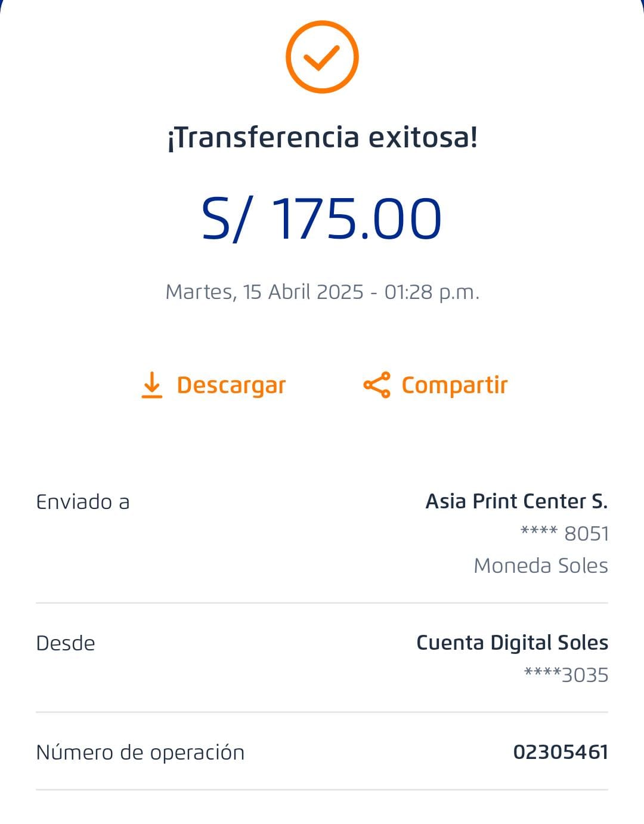Viewport: 644px width, 824px height.
Task: Click the Moneda Soles text
Action: pos(541,566)
